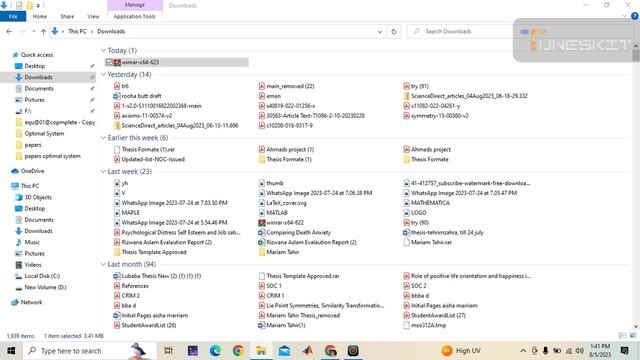Open Task View on the taskbar
The height and width of the screenshot is (360, 640).
click(x=168, y=351)
